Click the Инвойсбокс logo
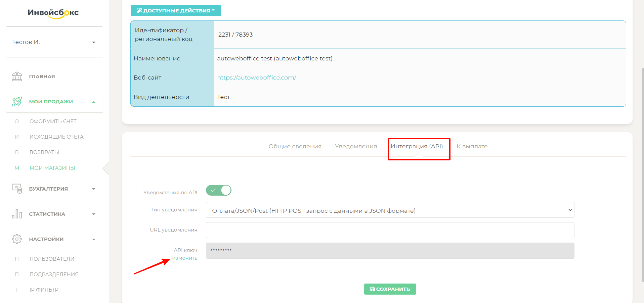This screenshot has width=644, height=303. coord(53,13)
